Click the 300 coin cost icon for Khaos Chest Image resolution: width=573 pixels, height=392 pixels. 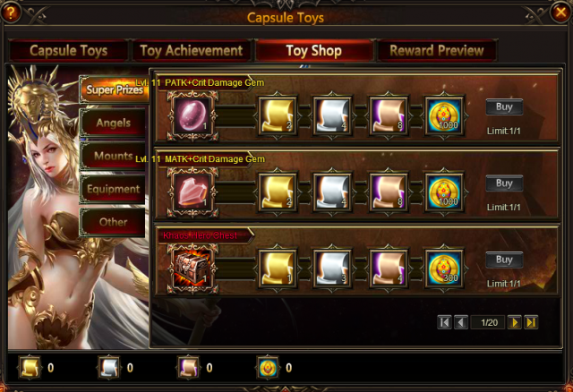[x=444, y=268]
